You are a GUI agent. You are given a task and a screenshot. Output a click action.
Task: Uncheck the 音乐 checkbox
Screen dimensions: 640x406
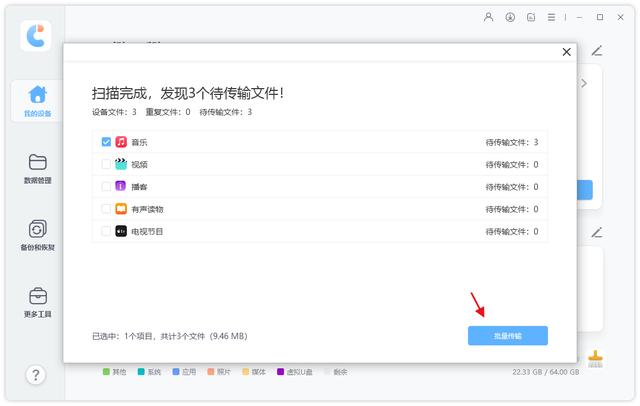pos(106,142)
